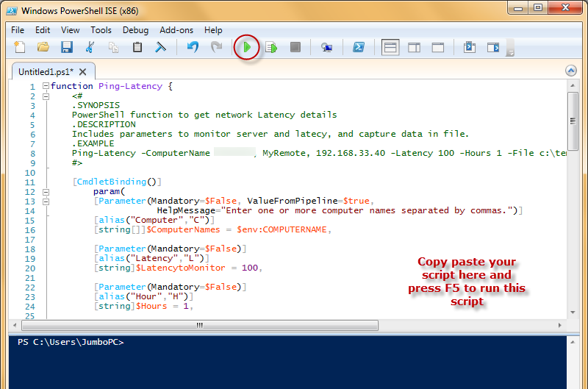Open the File menu
Image resolution: width=588 pixels, height=389 pixels.
(18, 30)
